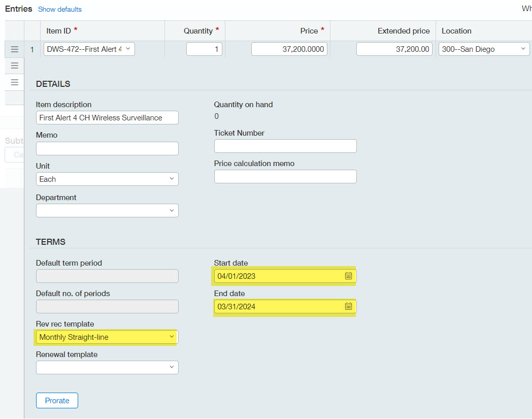Click the second row hamburger menu icon

(x=15, y=66)
